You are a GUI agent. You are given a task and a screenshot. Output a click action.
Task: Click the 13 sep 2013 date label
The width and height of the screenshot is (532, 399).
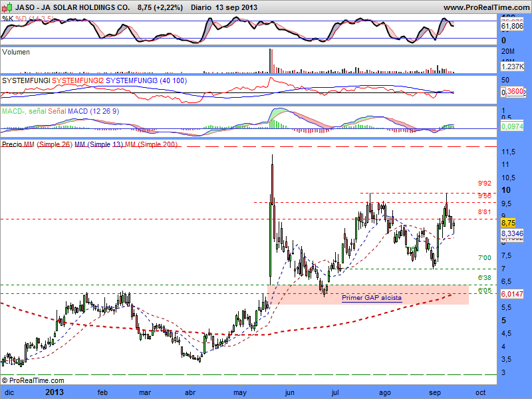236,7
